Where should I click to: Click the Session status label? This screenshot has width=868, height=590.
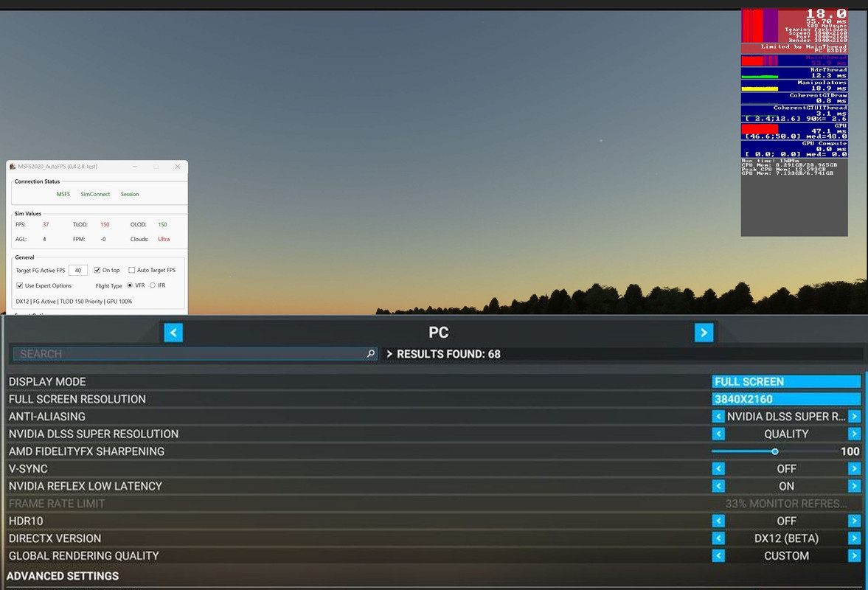(130, 194)
